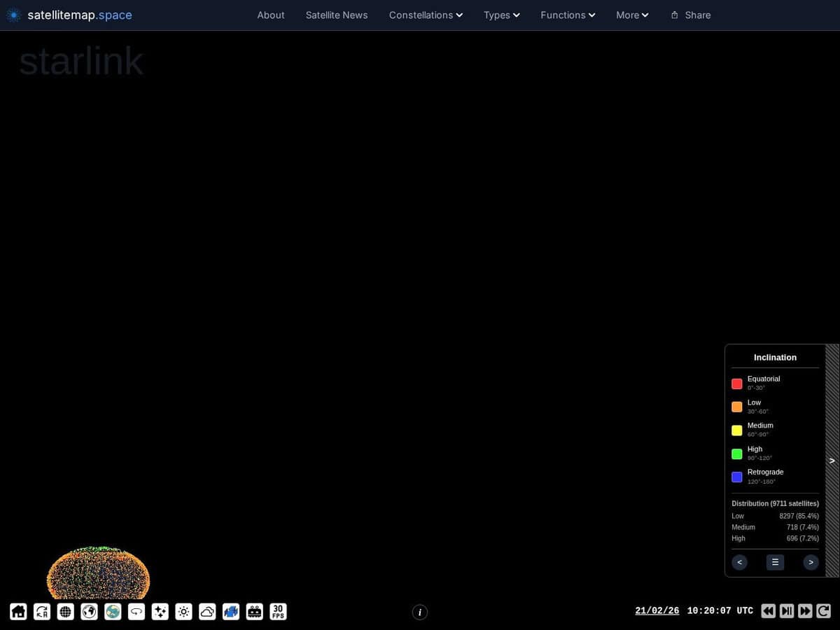840x630 pixels.
Task: Click the Low 8297 (85.4%) row
Action: point(775,516)
